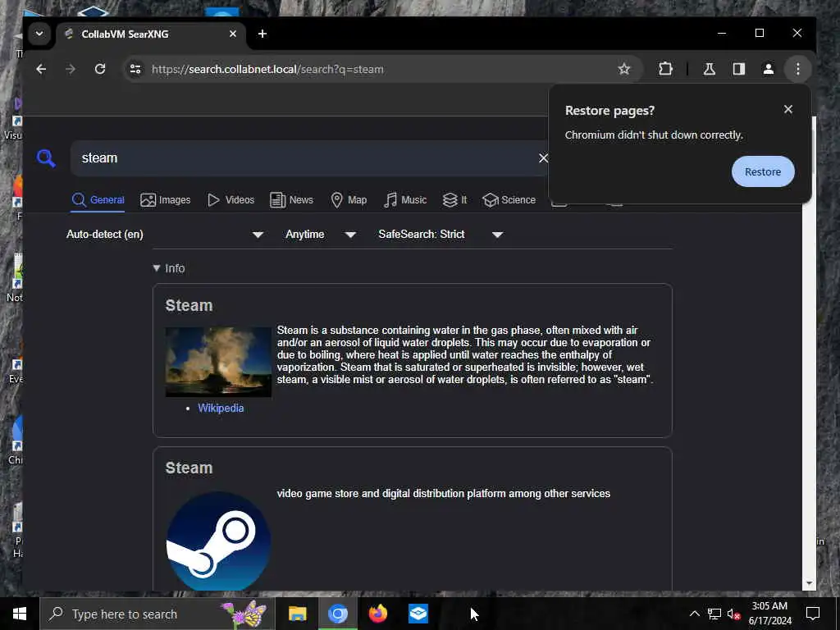The height and width of the screenshot is (630, 840).
Task: Switch to the News category tab
Action: coord(291,200)
